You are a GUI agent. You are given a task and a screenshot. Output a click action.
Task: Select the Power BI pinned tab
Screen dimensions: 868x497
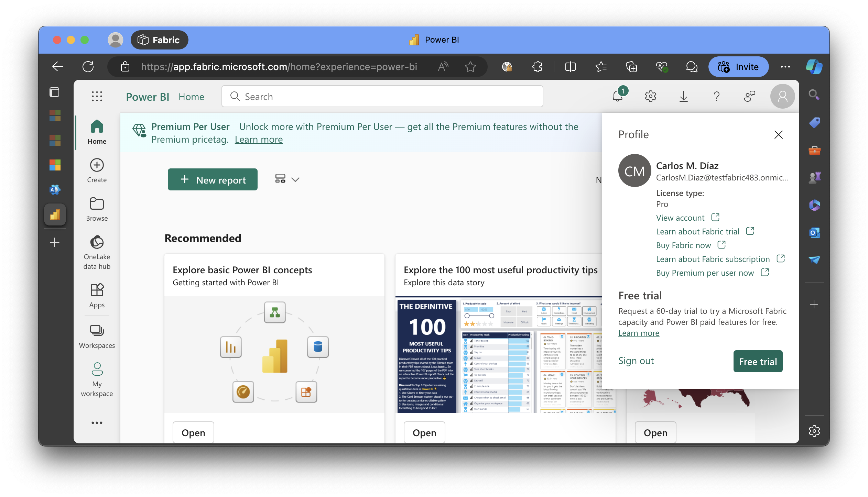click(55, 215)
